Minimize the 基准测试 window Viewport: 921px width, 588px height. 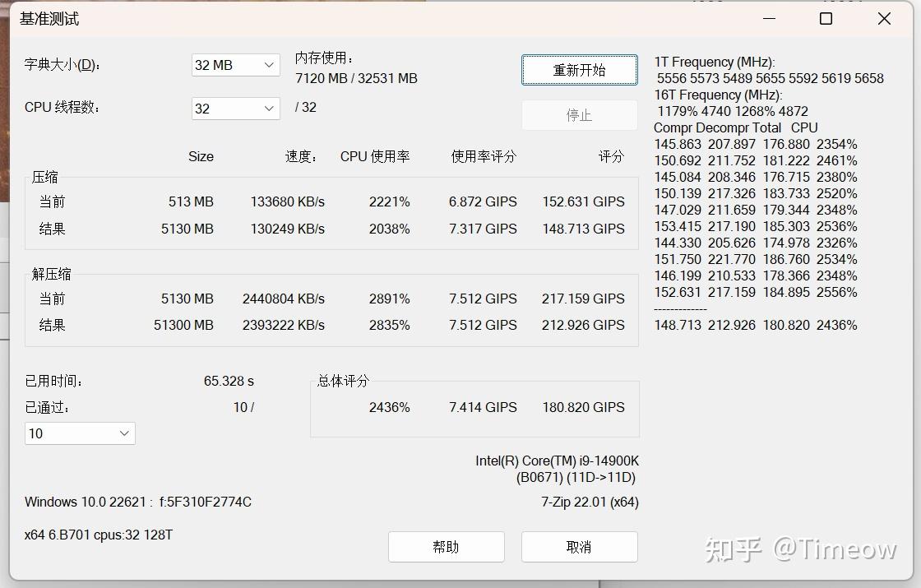pyautogui.click(x=769, y=19)
